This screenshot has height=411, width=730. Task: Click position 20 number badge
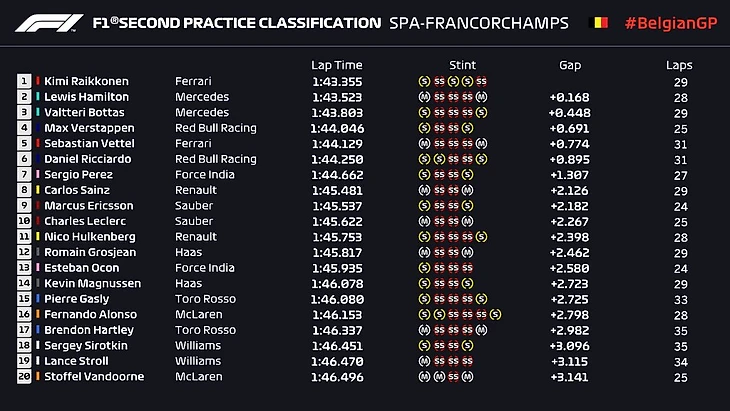click(23, 377)
